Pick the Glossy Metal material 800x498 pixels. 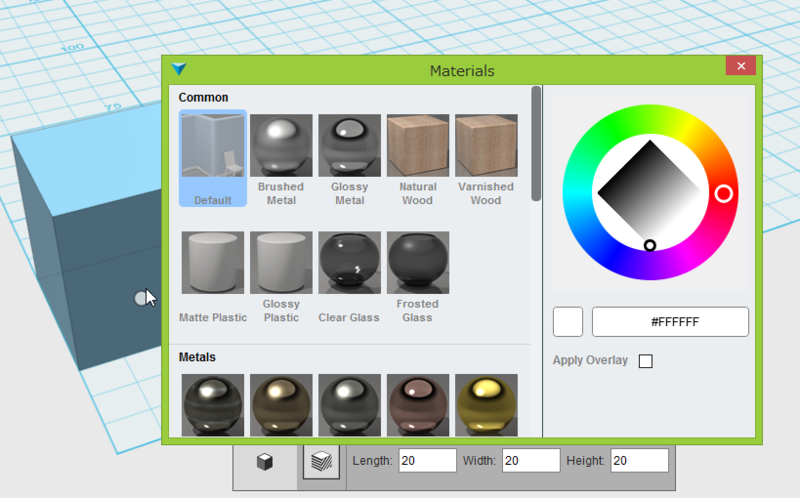coord(349,160)
